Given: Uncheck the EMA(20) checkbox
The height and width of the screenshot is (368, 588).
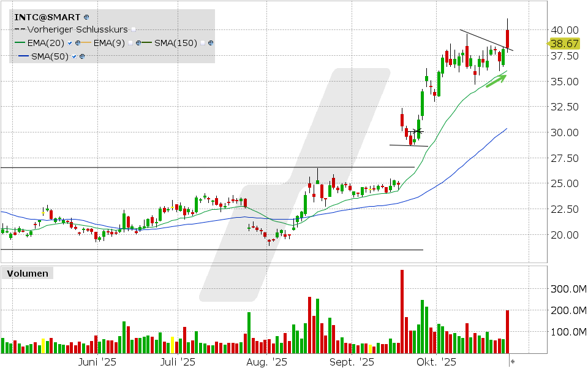Looking at the screenshot, I should 71,43.
